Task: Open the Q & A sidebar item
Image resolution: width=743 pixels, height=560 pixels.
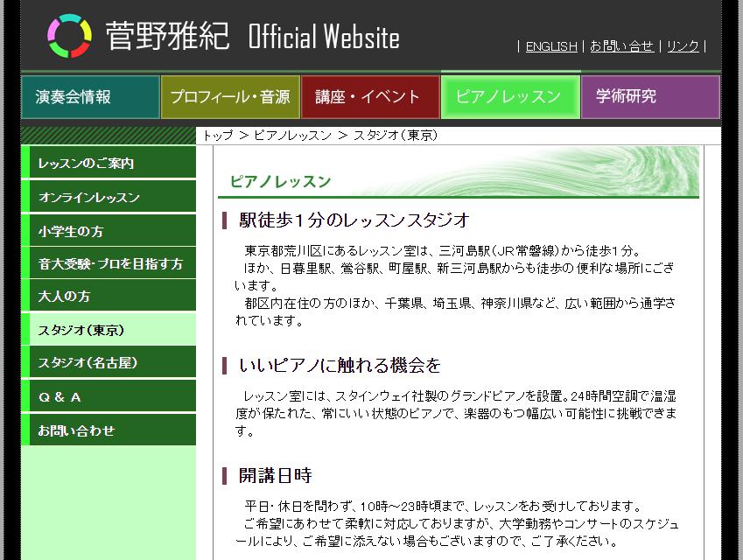Action: coord(60,397)
